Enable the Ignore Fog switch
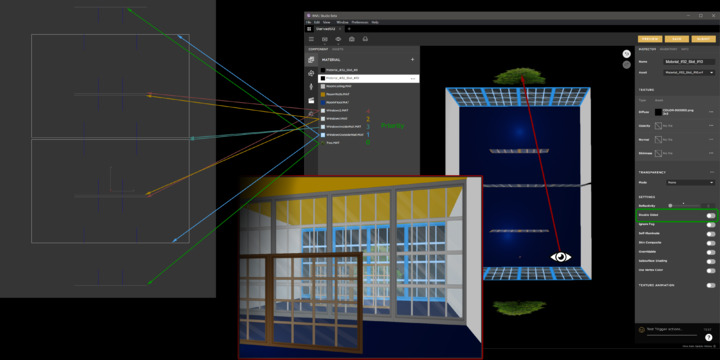Screen dimensions: 720x360 point(711,225)
